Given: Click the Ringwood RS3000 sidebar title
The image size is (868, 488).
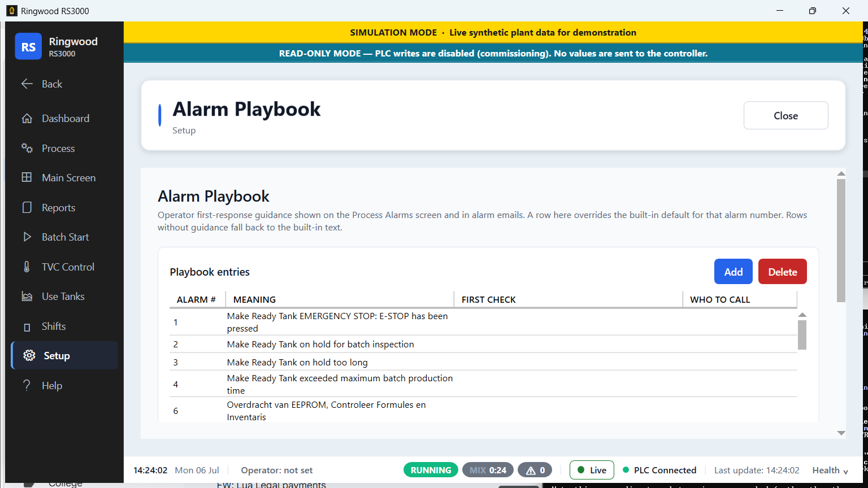Looking at the screenshot, I should pos(73,47).
